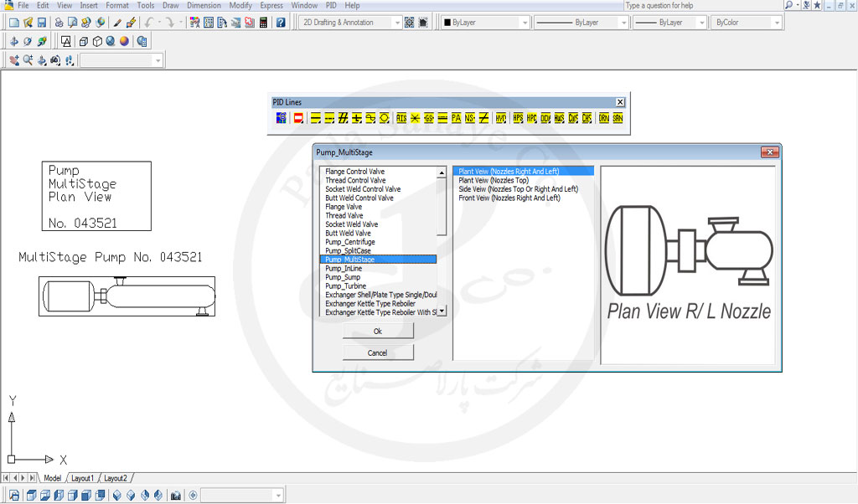Choose the HPS line icon in PID Lines
Image resolution: width=858 pixels, height=504 pixels.
click(x=518, y=118)
